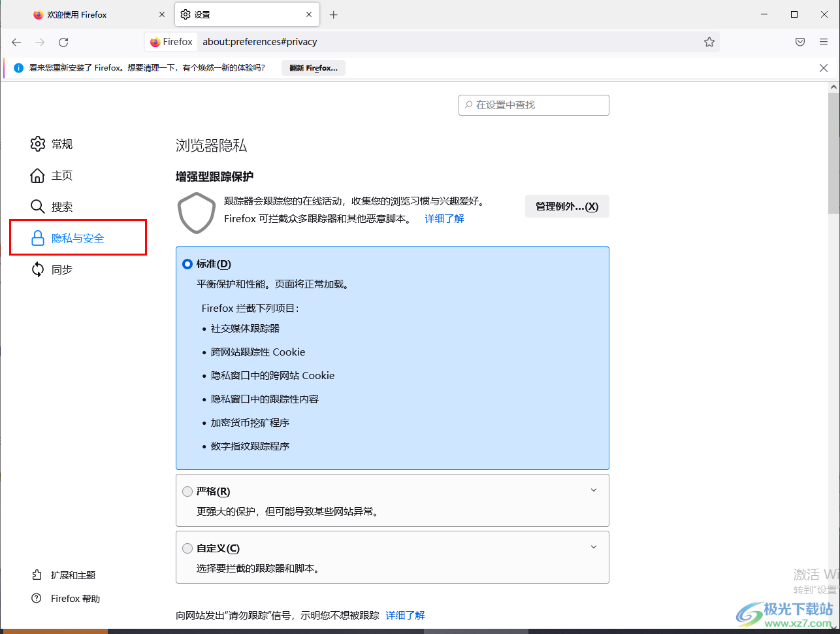Bookmark this page with the star icon
The width and height of the screenshot is (840, 634).
709,42
